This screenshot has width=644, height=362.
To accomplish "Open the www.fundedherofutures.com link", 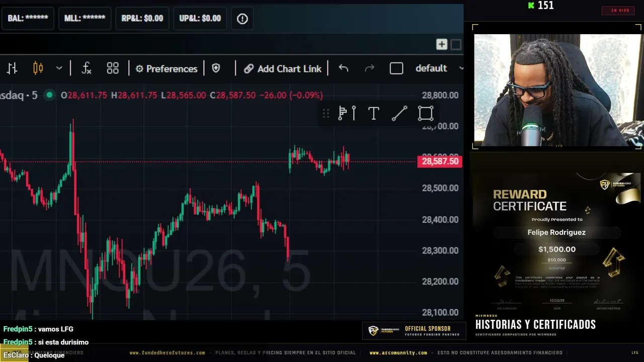I will [x=167, y=353].
